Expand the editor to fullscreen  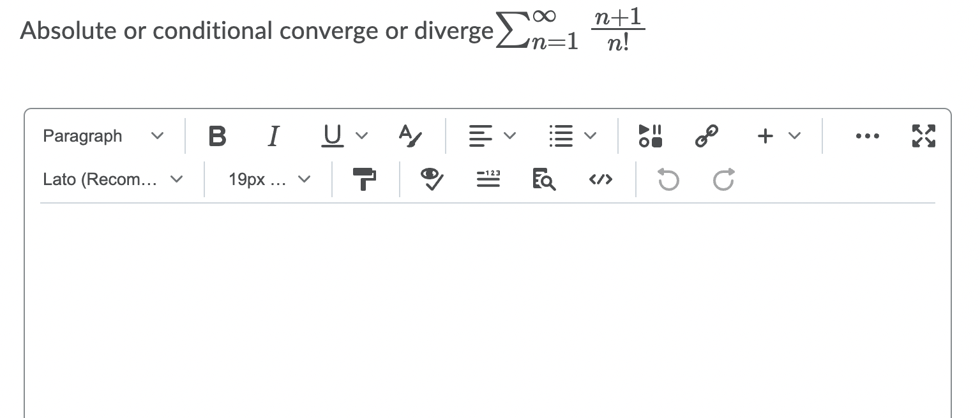pos(922,135)
